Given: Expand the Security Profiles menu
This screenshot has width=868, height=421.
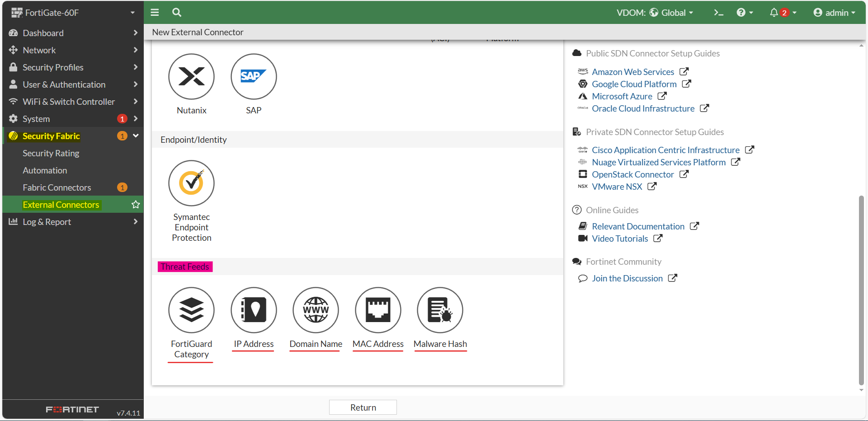Looking at the screenshot, I should point(73,67).
